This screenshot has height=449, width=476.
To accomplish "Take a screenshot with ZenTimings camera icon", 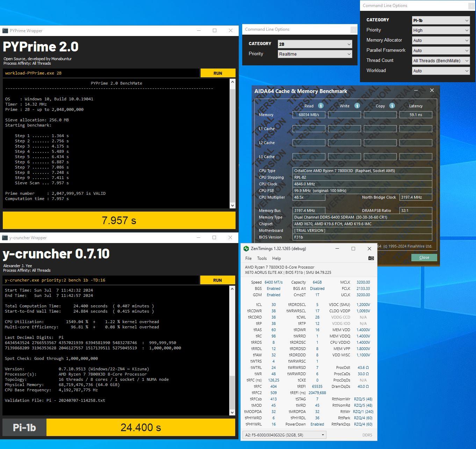I will (x=371, y=258).
